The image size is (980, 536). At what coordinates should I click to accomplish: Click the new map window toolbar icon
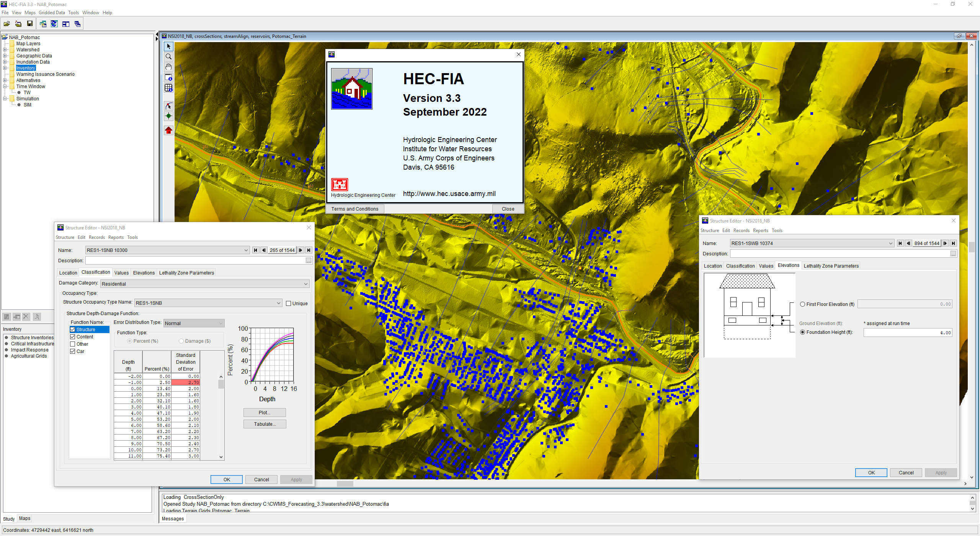click(43, 24)
